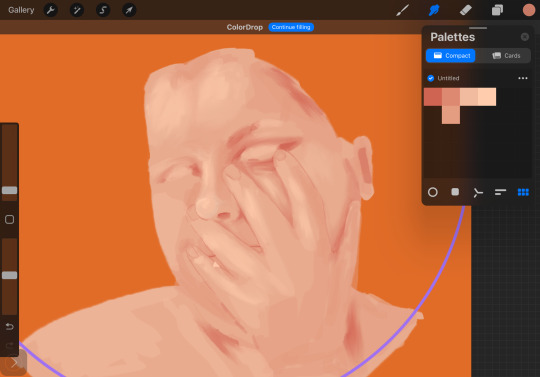540x377 pixels.
Task: Pick the lightest peach swatch
Action: (x=487, y=97)
